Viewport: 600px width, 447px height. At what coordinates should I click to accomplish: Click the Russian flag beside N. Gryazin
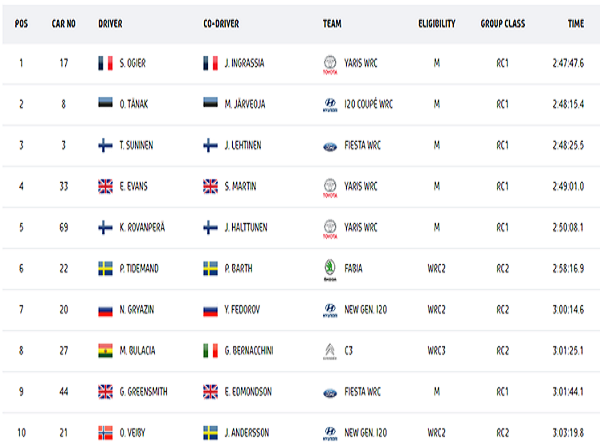click(105, 311)
